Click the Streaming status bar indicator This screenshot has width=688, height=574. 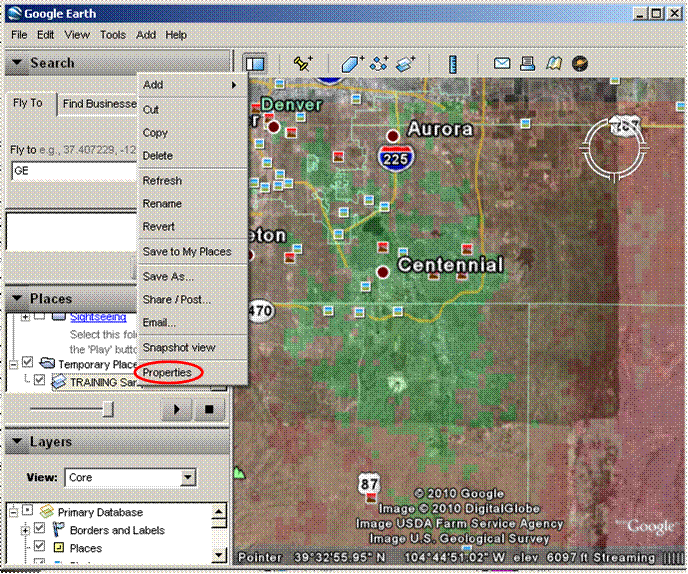pyautogui.click(x=624, y=557)
